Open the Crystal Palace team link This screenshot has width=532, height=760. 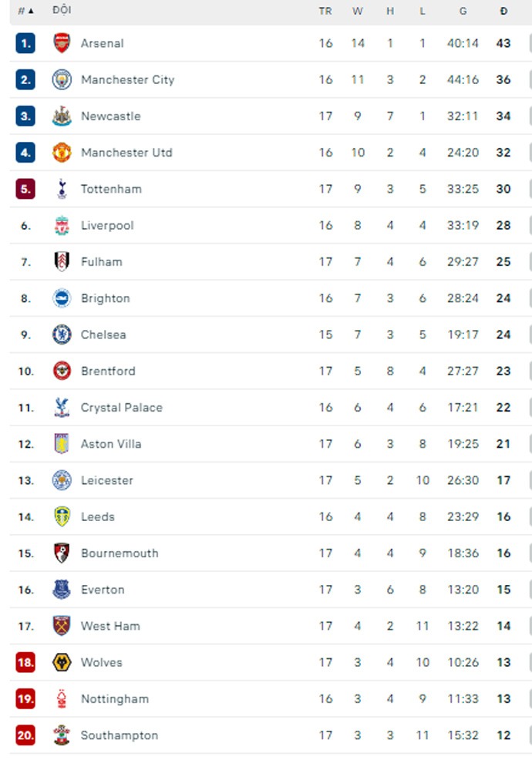(121, 408)
